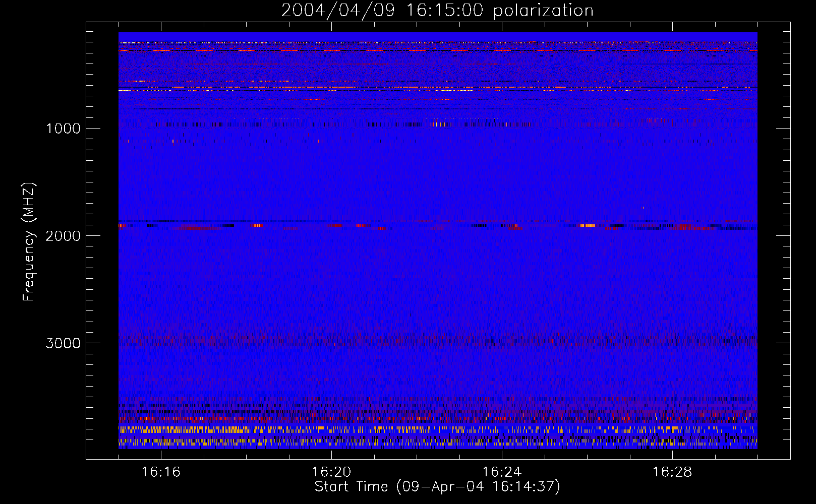Screen dimensions: 816x504
Task: Select the 3000 frequency tick label
Action: (x=63, y=343)
